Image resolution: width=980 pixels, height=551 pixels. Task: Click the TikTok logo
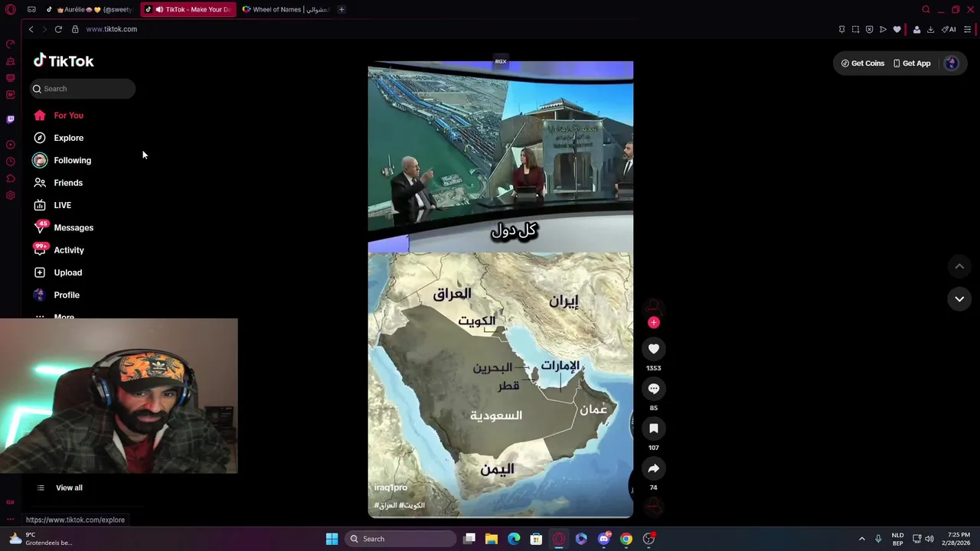pyautogui.click(x=64, y=60)
